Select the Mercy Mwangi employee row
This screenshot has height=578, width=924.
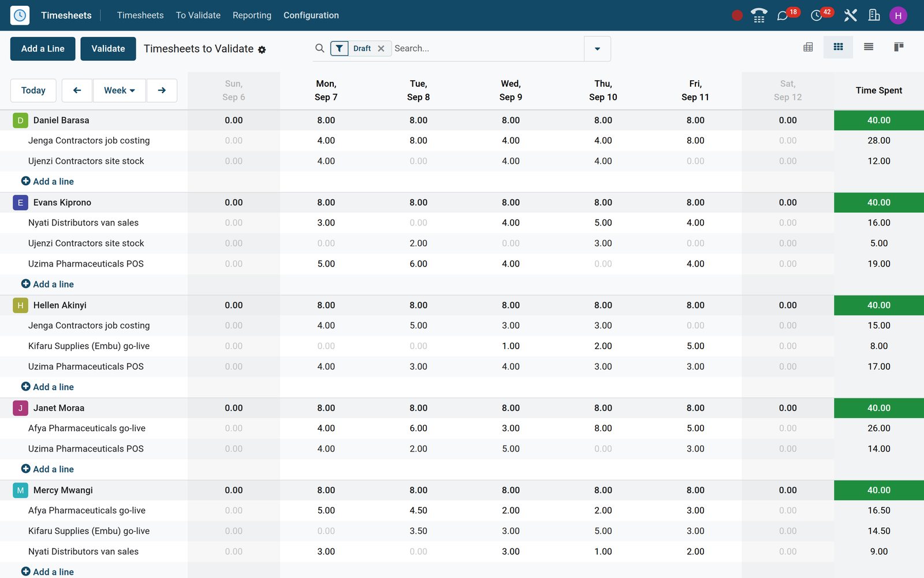tap(462, 490)
